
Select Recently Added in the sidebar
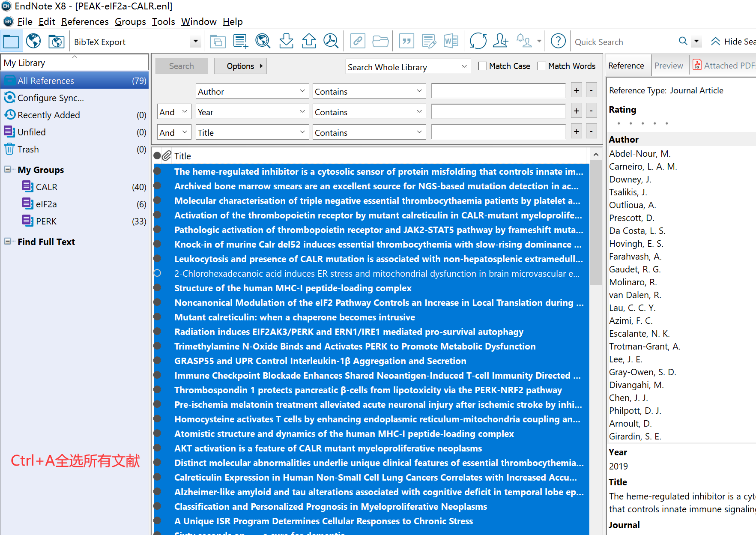click(x=49, y=115)
